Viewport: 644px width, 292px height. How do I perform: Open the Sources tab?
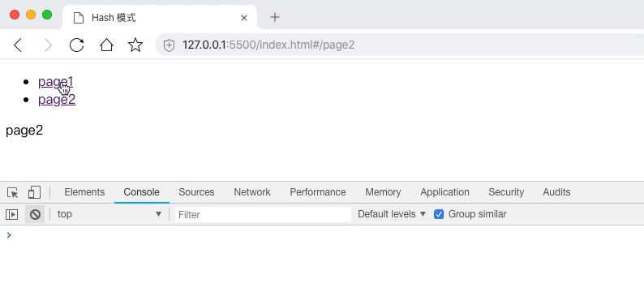[x=196, y=192]
